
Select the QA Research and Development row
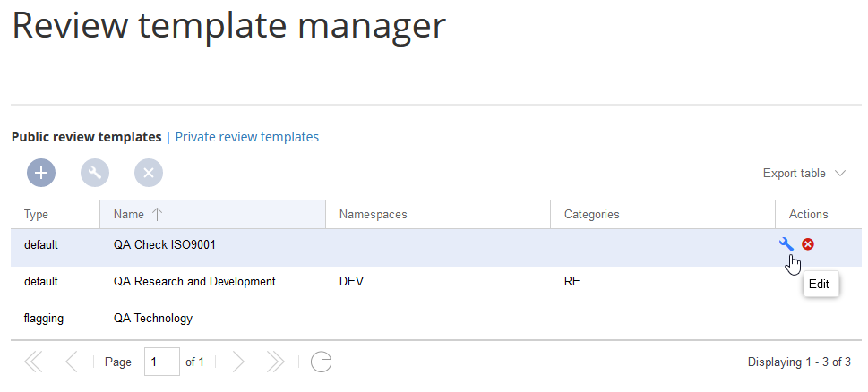(x=194, y=281)
